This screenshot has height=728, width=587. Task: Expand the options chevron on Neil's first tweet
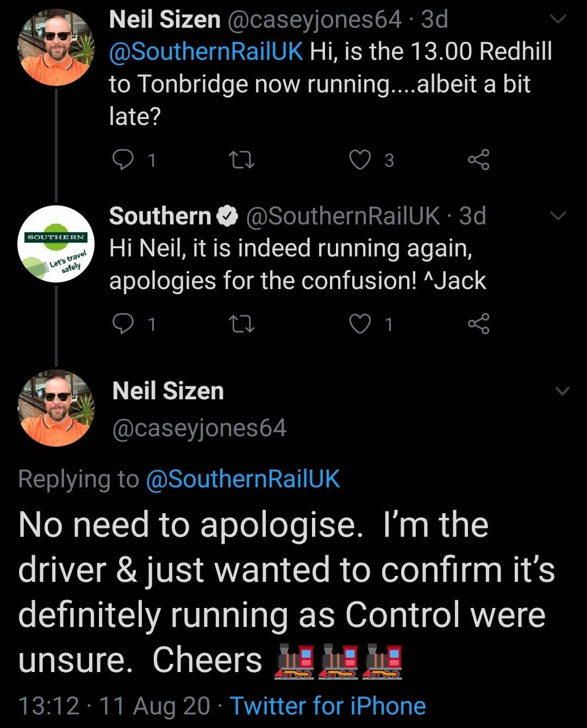point(559,18)
